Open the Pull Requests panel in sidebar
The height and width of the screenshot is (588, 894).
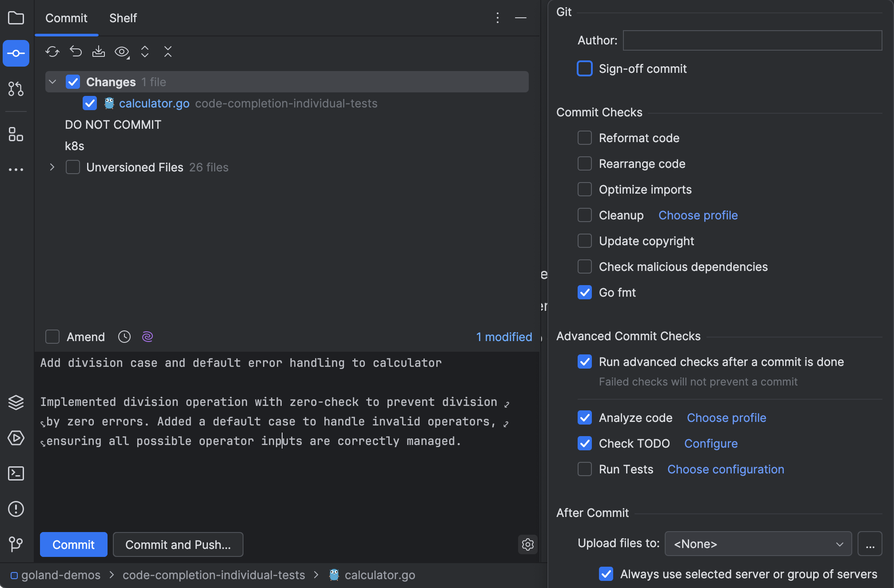[16, 89]
